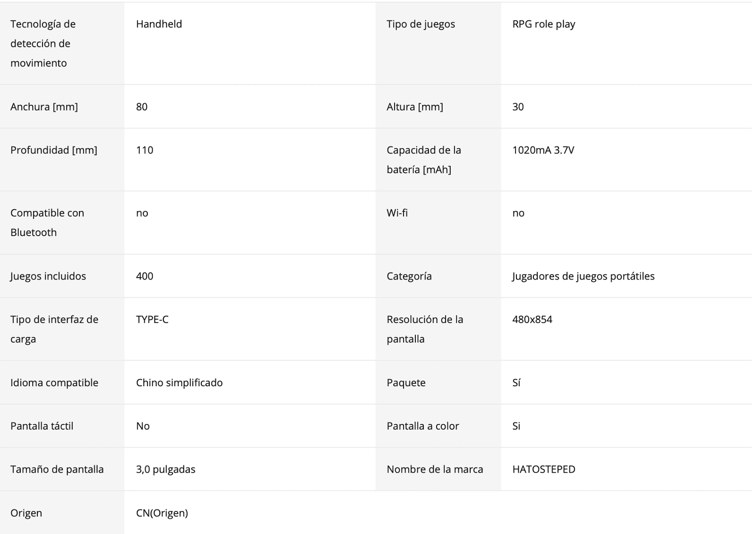Click the 'Altura [mm]' label
This screenshot has height=534, width=756.
414,107
